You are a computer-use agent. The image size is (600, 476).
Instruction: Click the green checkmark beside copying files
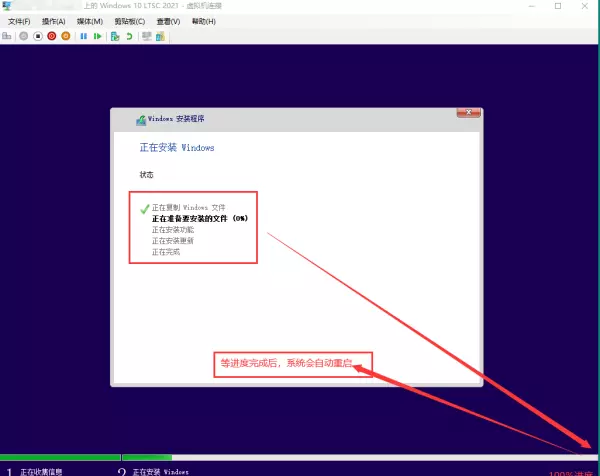[x=145, y=209]
